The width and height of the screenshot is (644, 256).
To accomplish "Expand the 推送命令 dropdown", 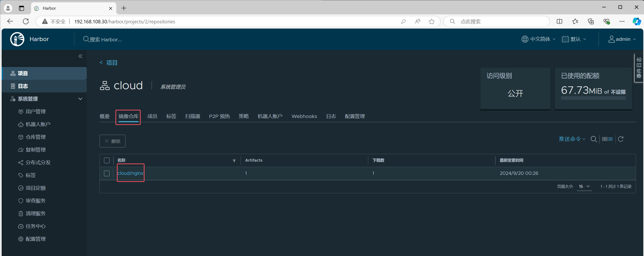I will [x=572, y=139].
